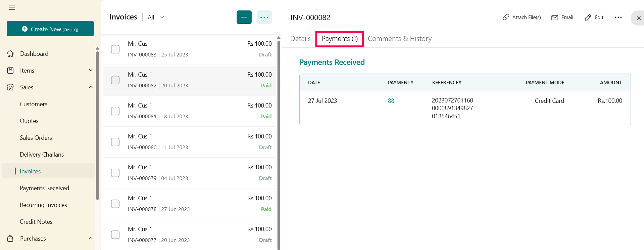
Task: Tick the checkbox for invoice INV-000081
Action: click(115, 111)
